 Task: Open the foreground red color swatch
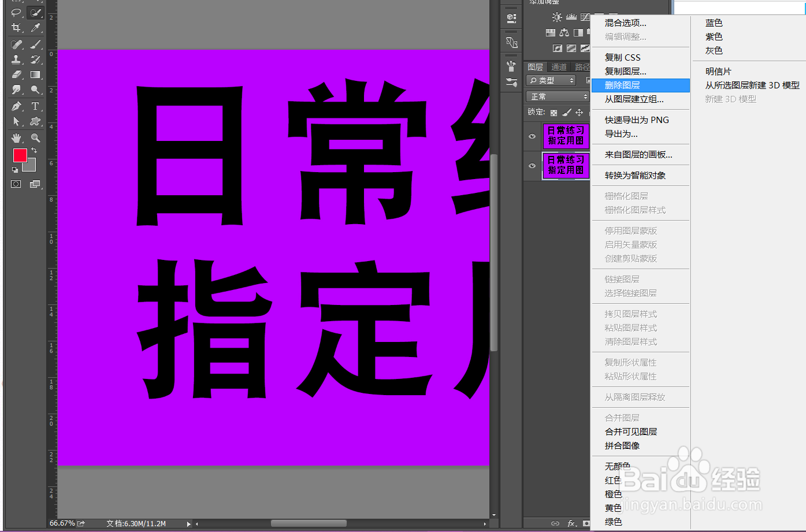pos(20,155)
